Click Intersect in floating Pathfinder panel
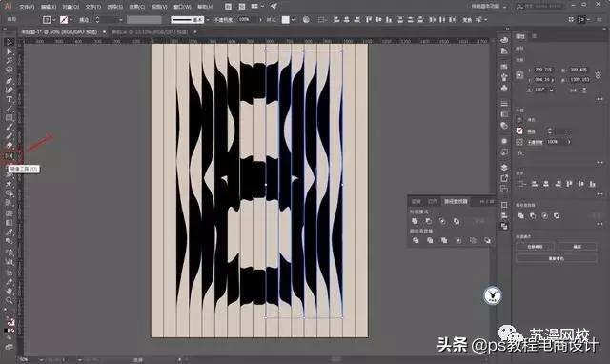The width and height of the screenshot is (610, 364). coord(442,221)
